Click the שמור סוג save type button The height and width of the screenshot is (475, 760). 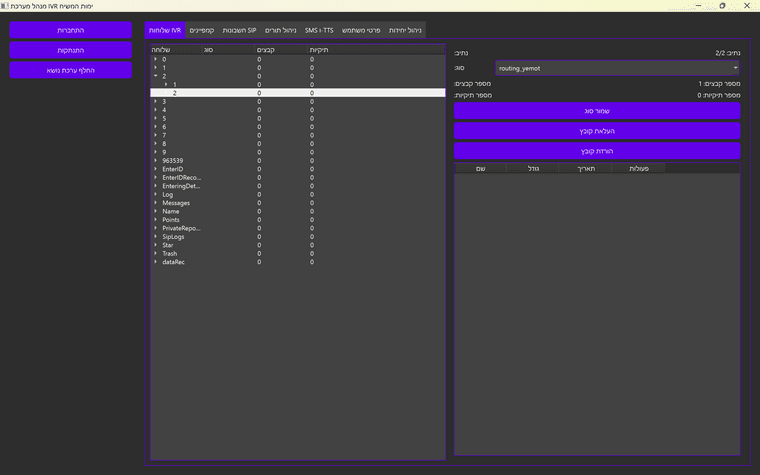[x=597, y=111]
